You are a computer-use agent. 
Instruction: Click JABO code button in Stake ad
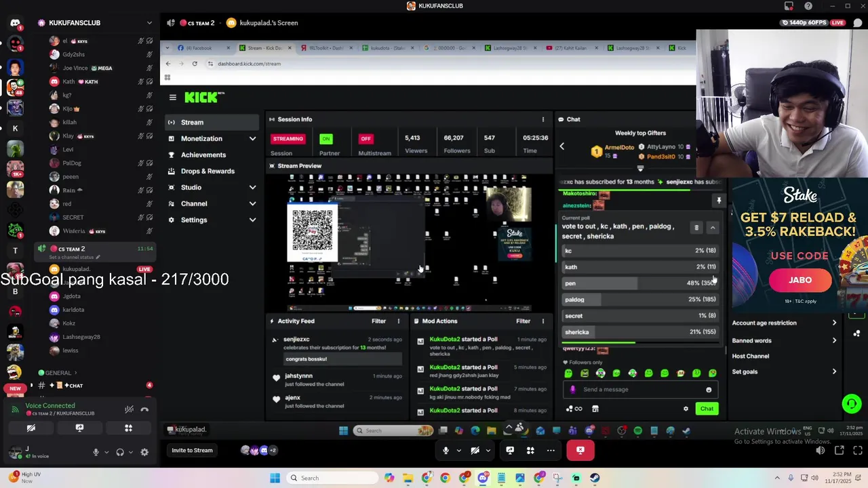[x=800, y=280]
